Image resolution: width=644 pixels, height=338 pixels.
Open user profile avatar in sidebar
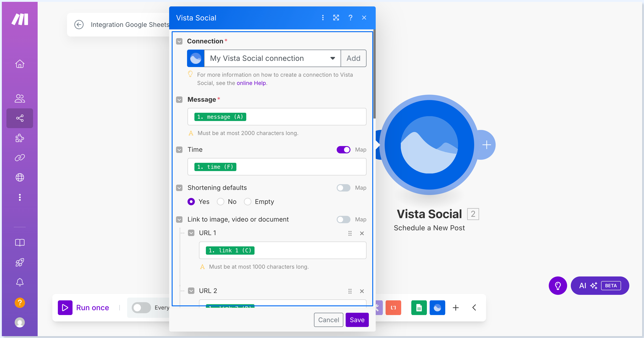click(20, 322)
